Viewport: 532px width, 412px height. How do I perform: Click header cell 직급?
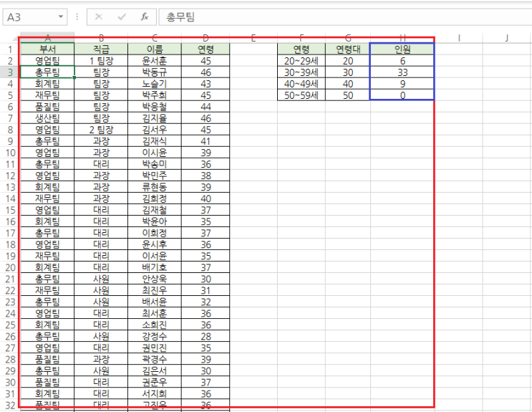pos(101,49)
